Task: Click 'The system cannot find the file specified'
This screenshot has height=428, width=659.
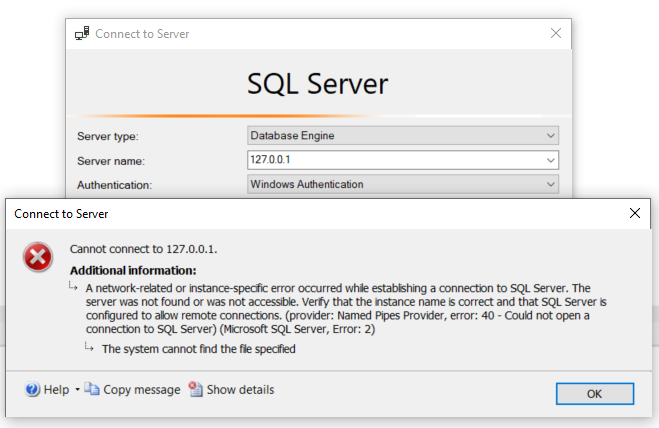Action: (x=199, y=349)
